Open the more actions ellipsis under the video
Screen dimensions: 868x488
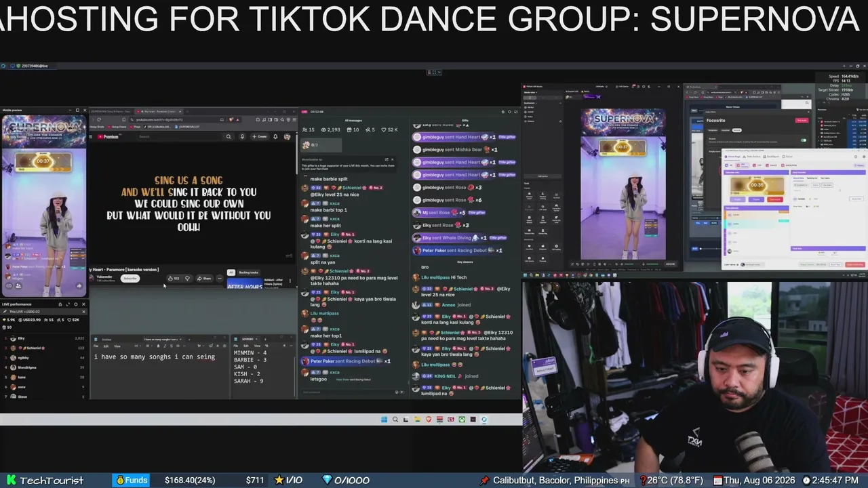click(219, 279)
